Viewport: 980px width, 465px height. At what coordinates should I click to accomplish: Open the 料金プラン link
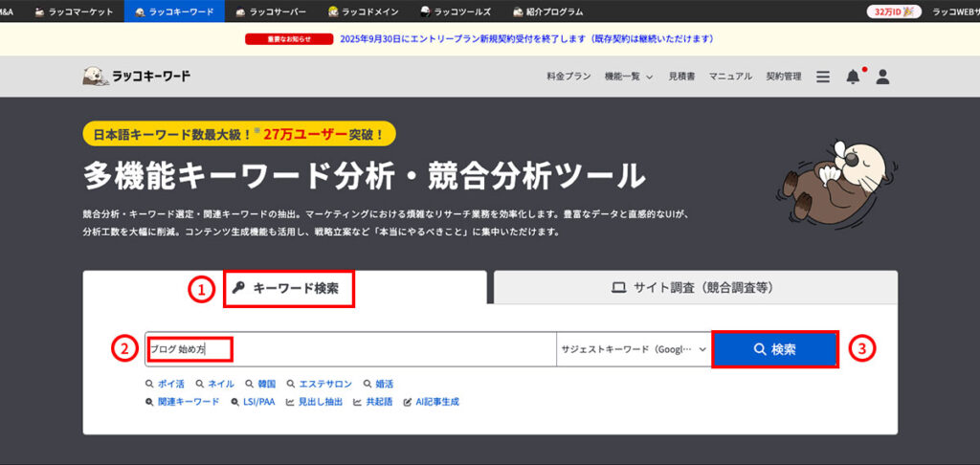(568, 77)
